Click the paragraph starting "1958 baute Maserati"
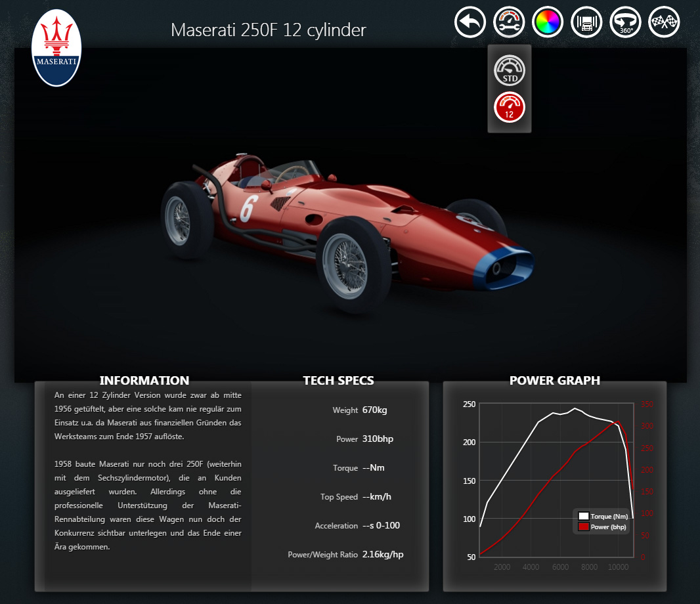This screenshot has width=700, height=604. 148,506
